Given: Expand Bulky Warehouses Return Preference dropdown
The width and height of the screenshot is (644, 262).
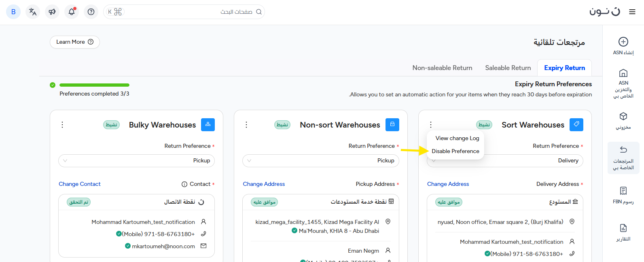Looking at the screenshot, I should (x=136, y=161).
